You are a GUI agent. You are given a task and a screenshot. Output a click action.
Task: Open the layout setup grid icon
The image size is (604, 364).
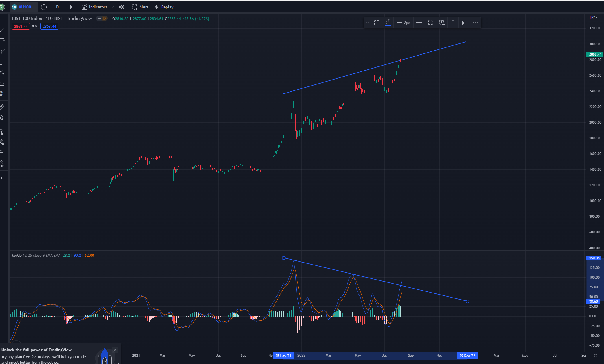[x=121, y=7]
